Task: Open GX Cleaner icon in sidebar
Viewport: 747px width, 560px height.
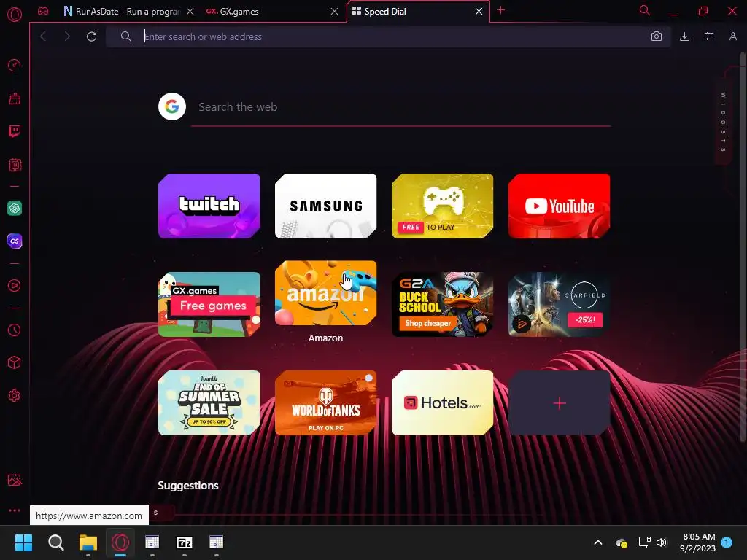Action: coord(15,98)
